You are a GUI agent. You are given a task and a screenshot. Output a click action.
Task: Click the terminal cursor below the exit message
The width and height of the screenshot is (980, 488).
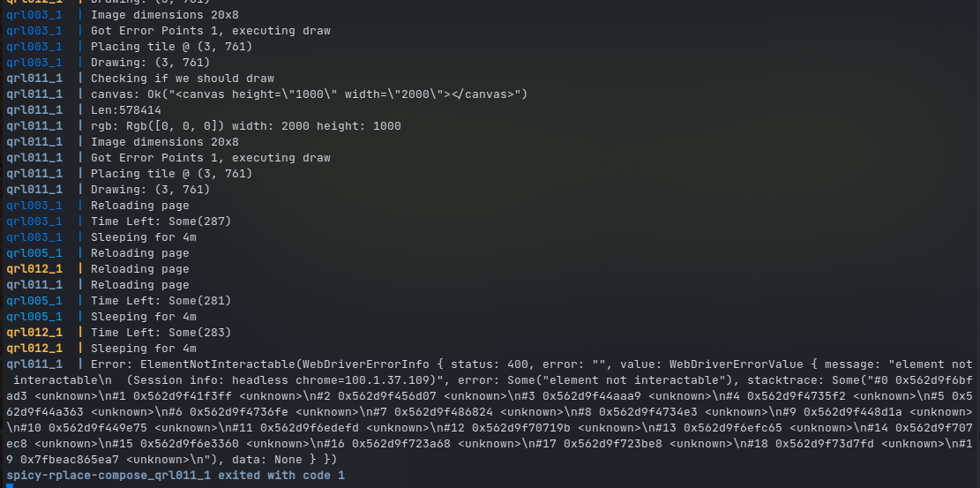pyautogui.click(x=11, y=485)
